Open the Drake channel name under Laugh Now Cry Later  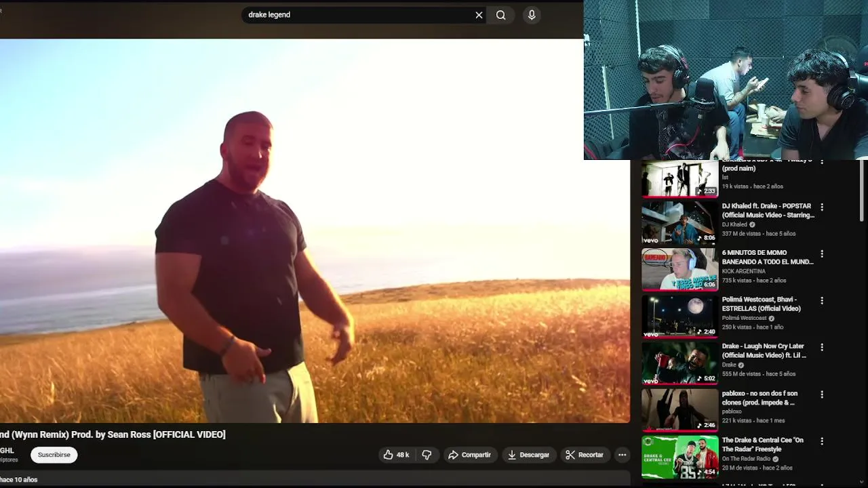pos(729,365)
